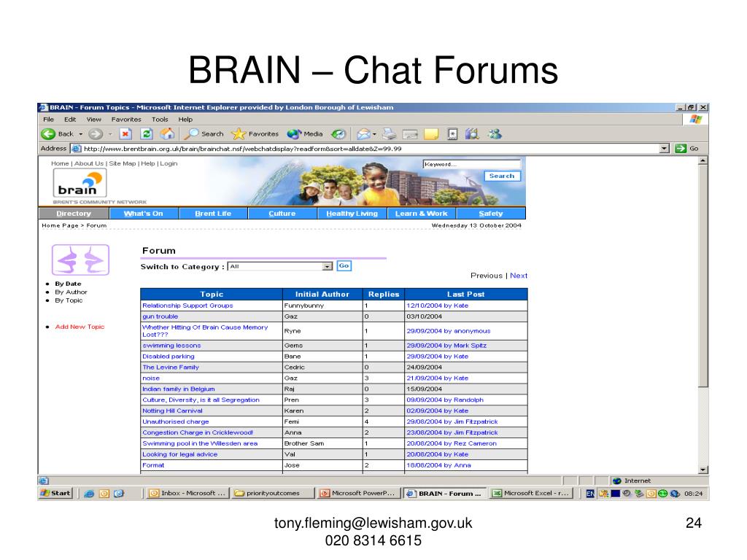Click the Forward arrow icon
Image resolution: width=747 pixels, height=560 pixels.
coord(96,134)
